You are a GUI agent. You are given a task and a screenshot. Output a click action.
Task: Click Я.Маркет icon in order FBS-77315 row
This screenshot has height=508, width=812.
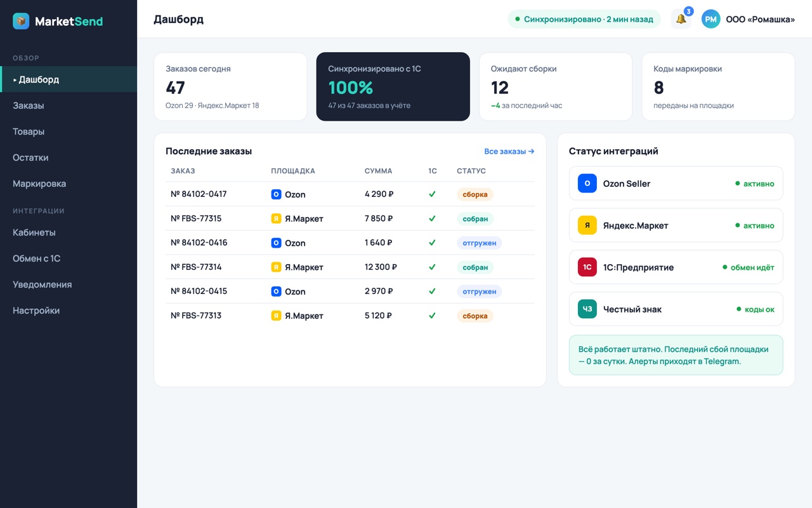click(276, 218)
